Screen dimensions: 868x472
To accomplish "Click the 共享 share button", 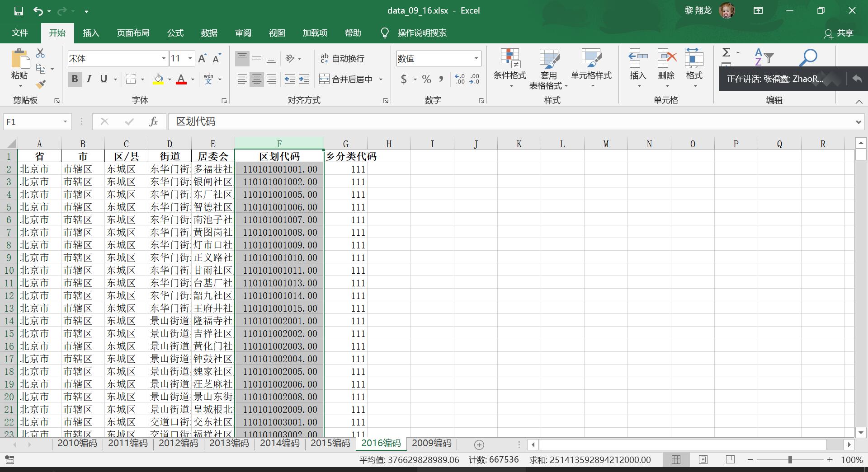I will 839,33.
